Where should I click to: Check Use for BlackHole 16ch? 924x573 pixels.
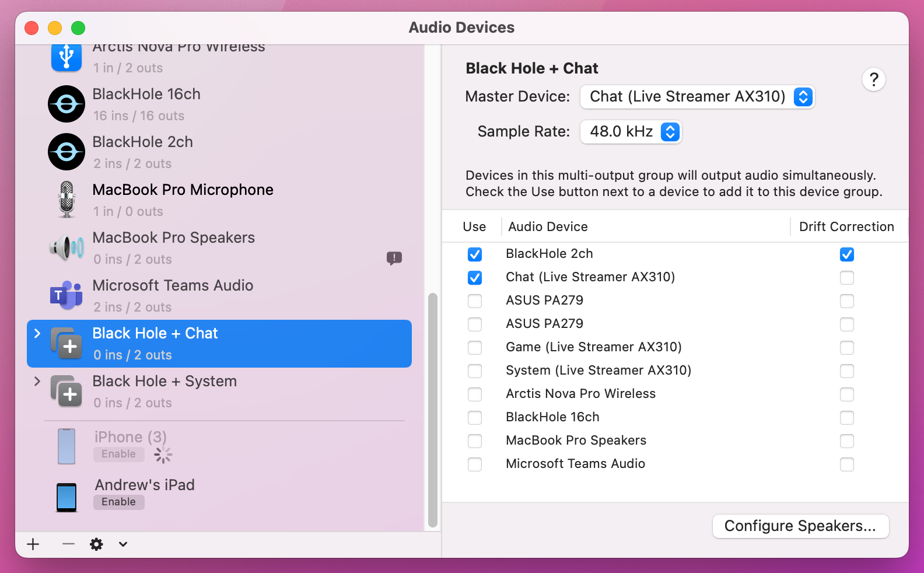click(x=475, y=418)
